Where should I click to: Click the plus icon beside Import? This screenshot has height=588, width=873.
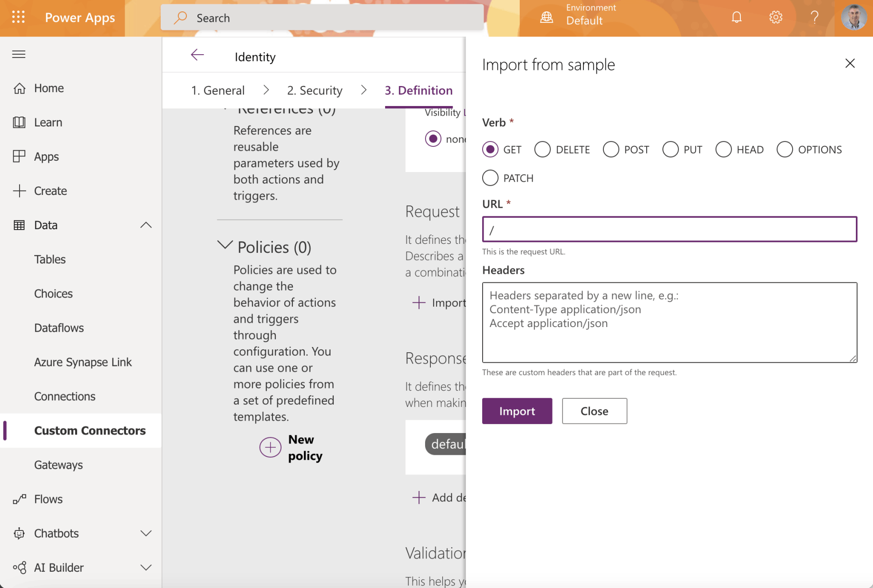click(x=419, y=303)
